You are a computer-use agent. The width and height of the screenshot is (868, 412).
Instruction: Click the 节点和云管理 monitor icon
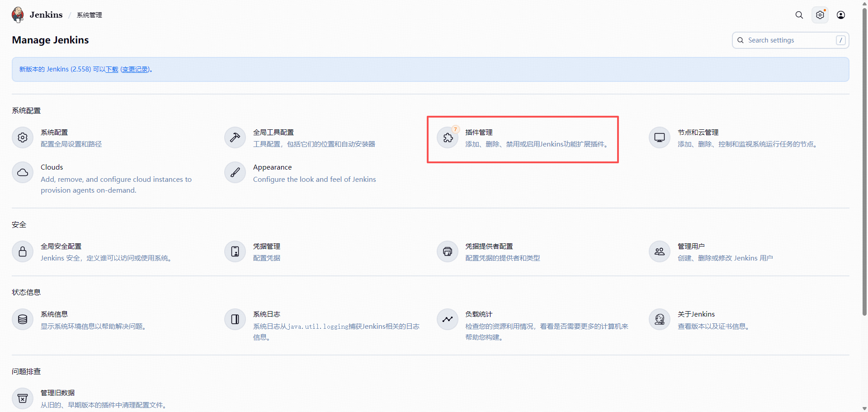point(660,137)
